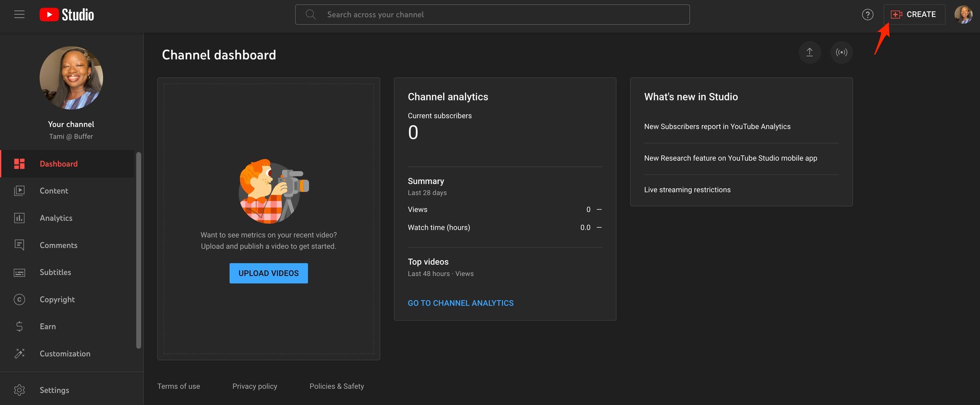The image size is (980, 405).
Task: Go to Subtitles section
Action: pyautogui.click(x=55, y=272)
